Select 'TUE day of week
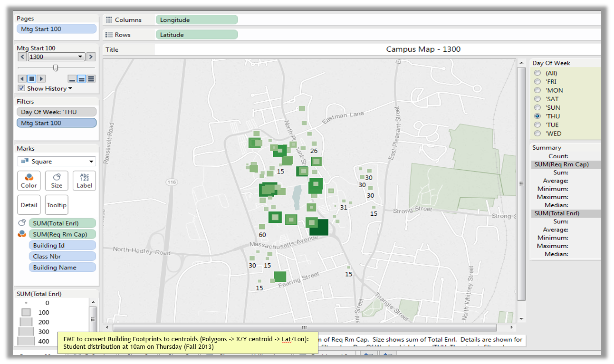 (537, 125)
